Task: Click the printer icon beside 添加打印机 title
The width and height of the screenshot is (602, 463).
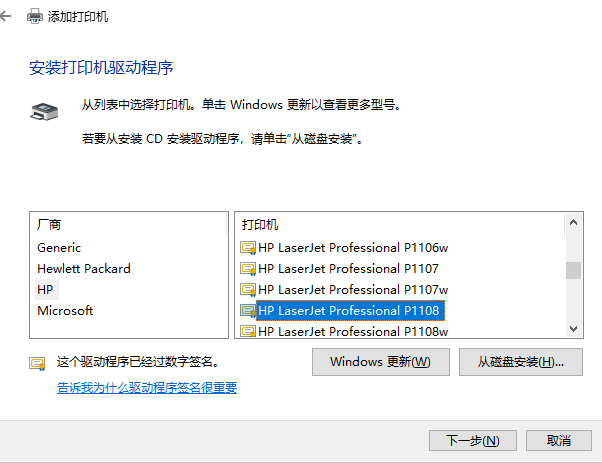Action: (x=35, y=17)
